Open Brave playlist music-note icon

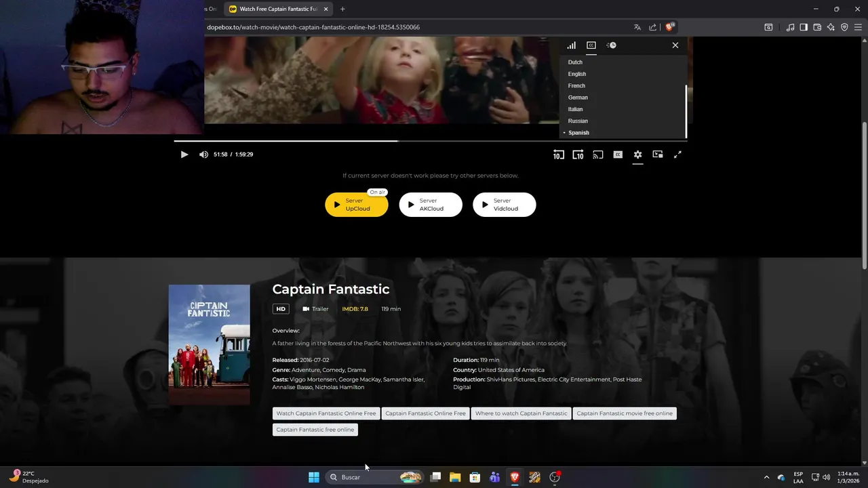[790, 27]
